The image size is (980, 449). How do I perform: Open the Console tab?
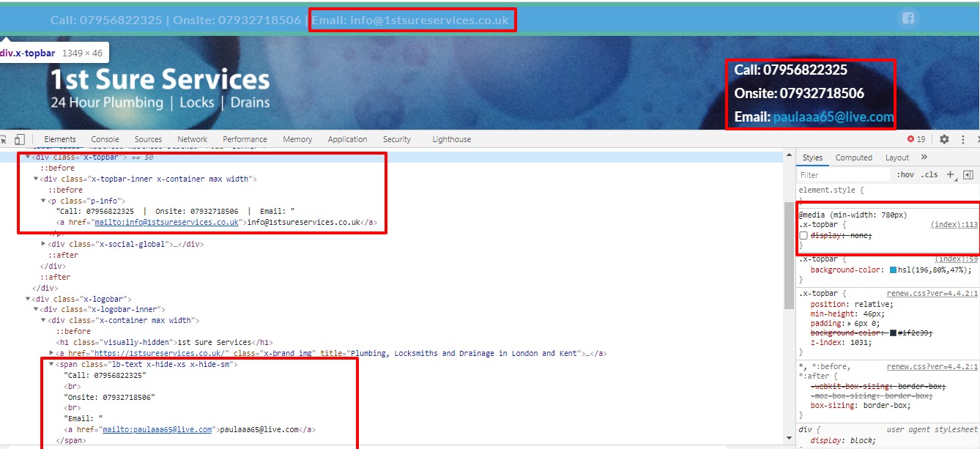(105, 139)
